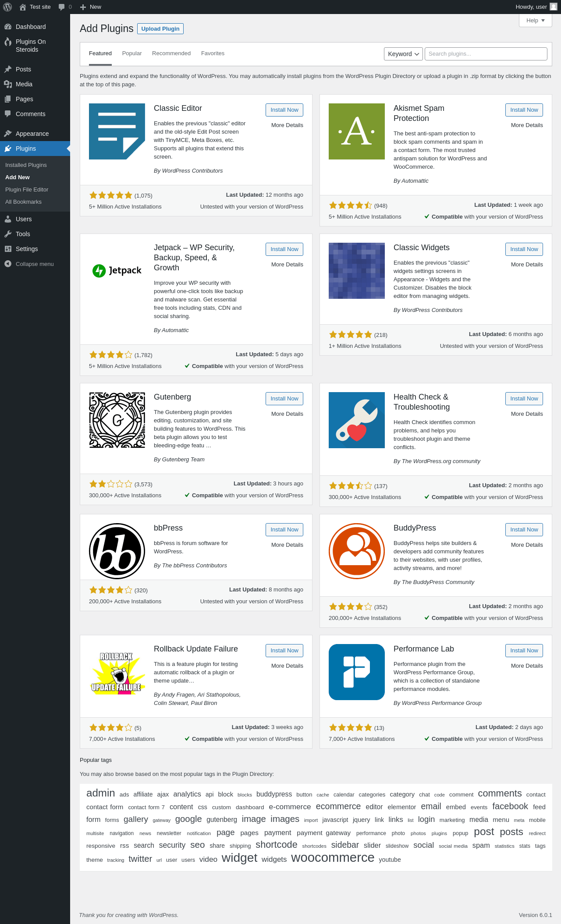
Task: Switch to the Recommended tab
Action: pos(171,53)
